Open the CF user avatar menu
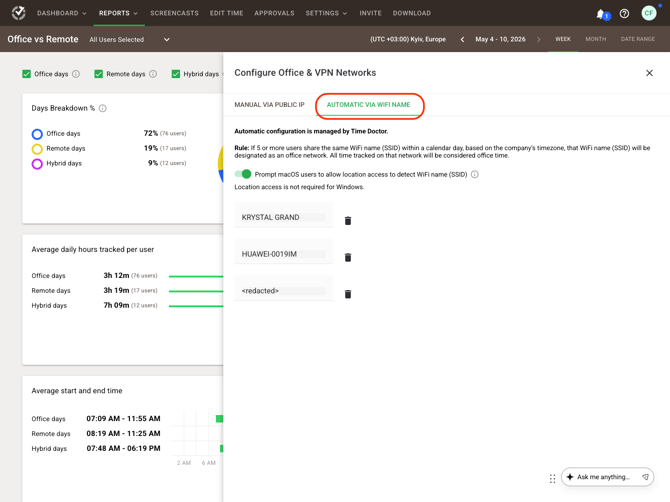The image size is (670, 502). pyautogui.click(x=649, y=13)
